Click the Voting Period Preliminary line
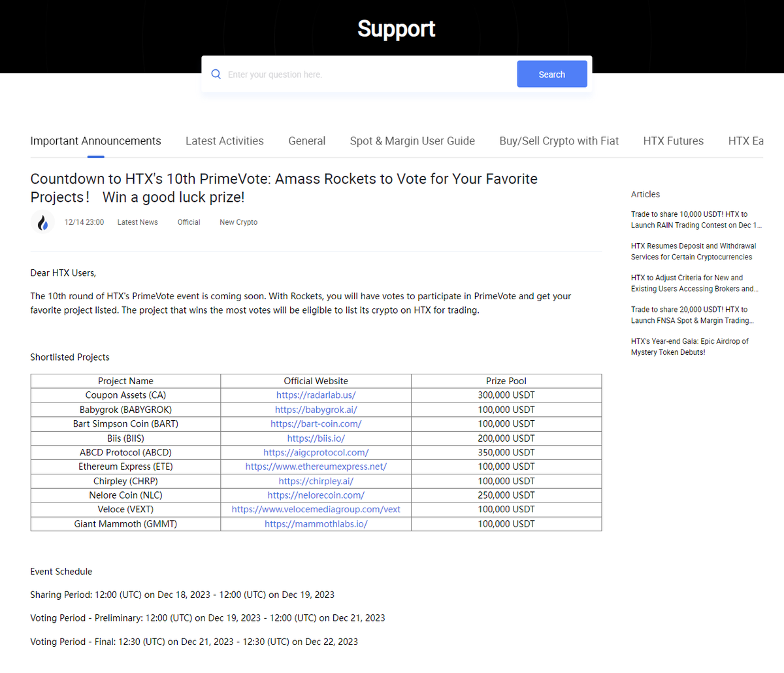This screenshot has width=784, height=673. click(x=208, y=618)
